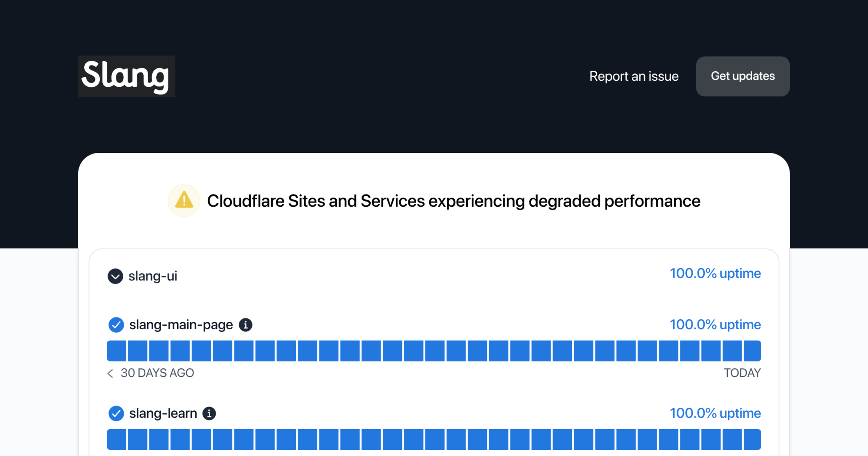Select the first day bar of slang-main-page

pyautogui.click(x=116, y=351)
